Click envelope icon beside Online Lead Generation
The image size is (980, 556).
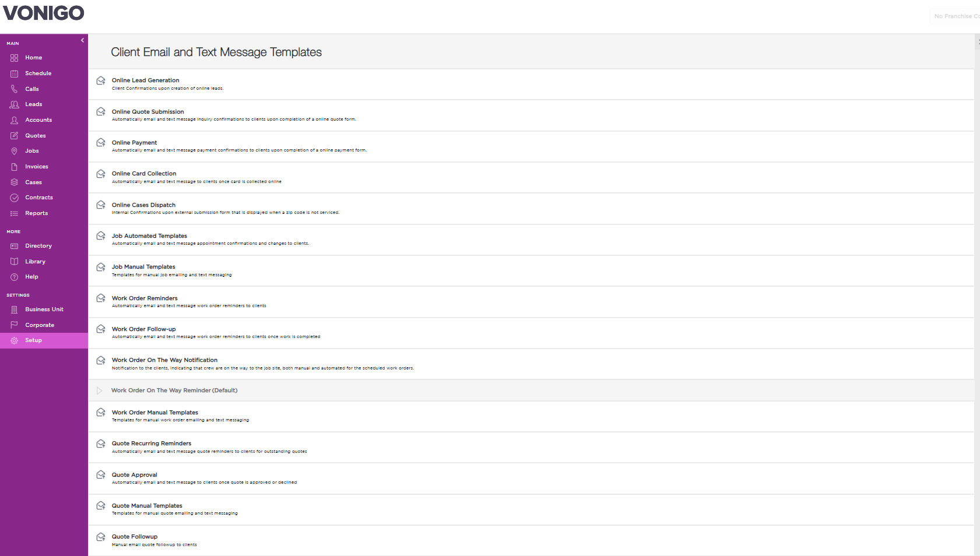pos(101,80)
